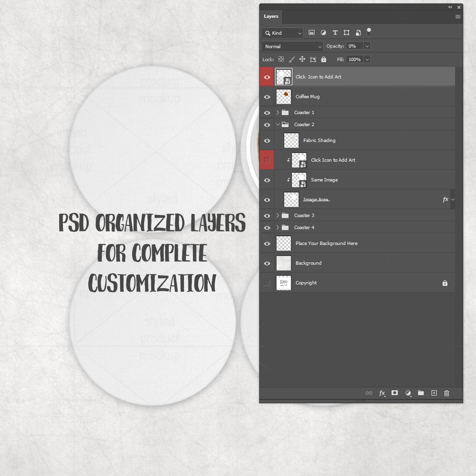Click the create new layer icon
The height and width of the screenshot is (476, 476).
tap(434, 393)
